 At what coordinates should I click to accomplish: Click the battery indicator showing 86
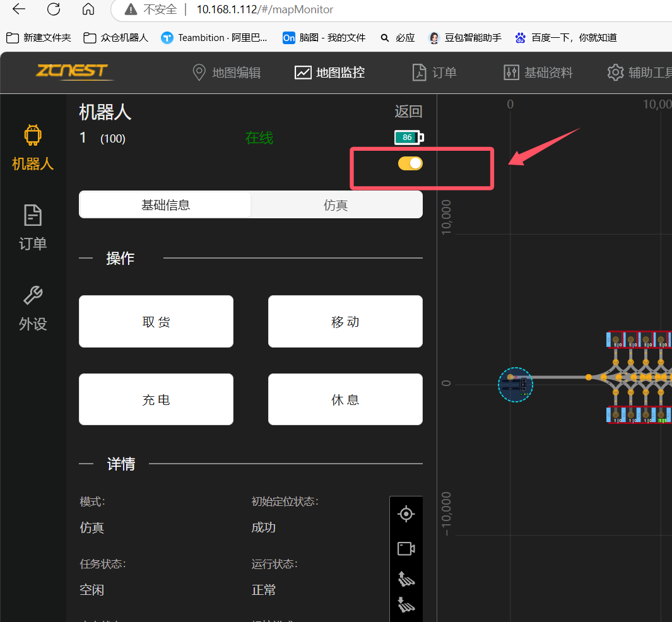(409, 137)
